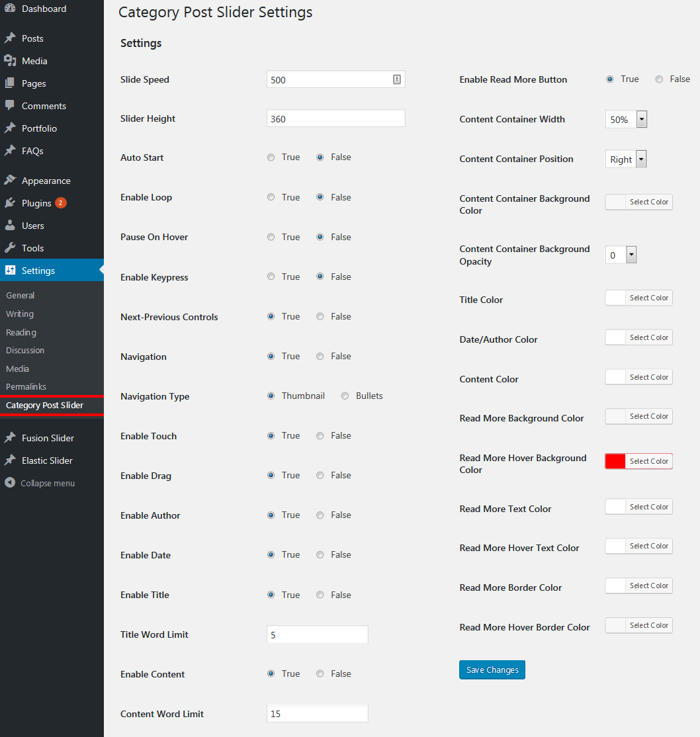Click the Pages document icon

[10, 83]
